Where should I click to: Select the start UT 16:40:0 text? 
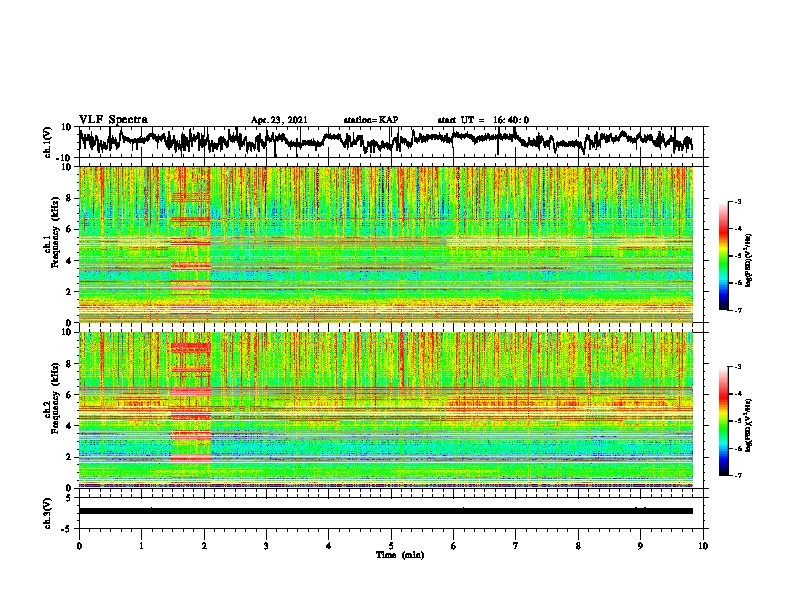pos(483,120)
